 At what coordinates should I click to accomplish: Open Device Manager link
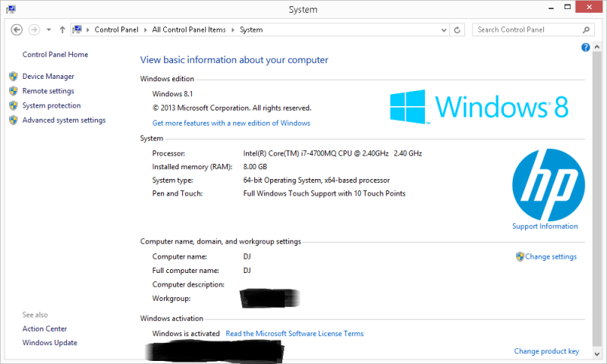[48, 76]
